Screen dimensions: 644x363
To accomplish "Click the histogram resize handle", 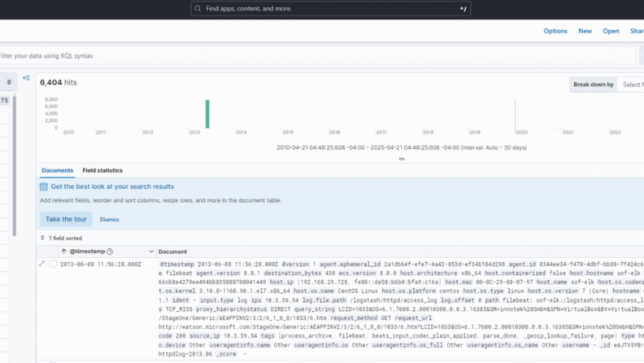I will (x=402, y=159).
